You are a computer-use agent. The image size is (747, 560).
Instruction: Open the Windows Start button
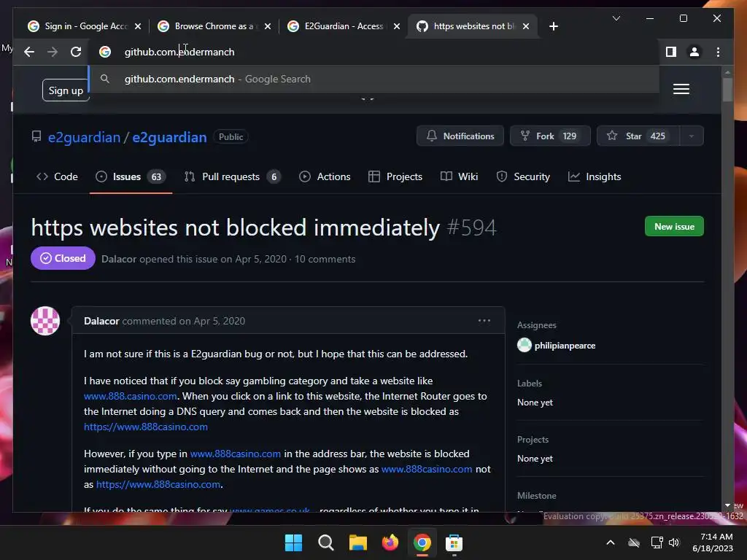coord(293,542)
